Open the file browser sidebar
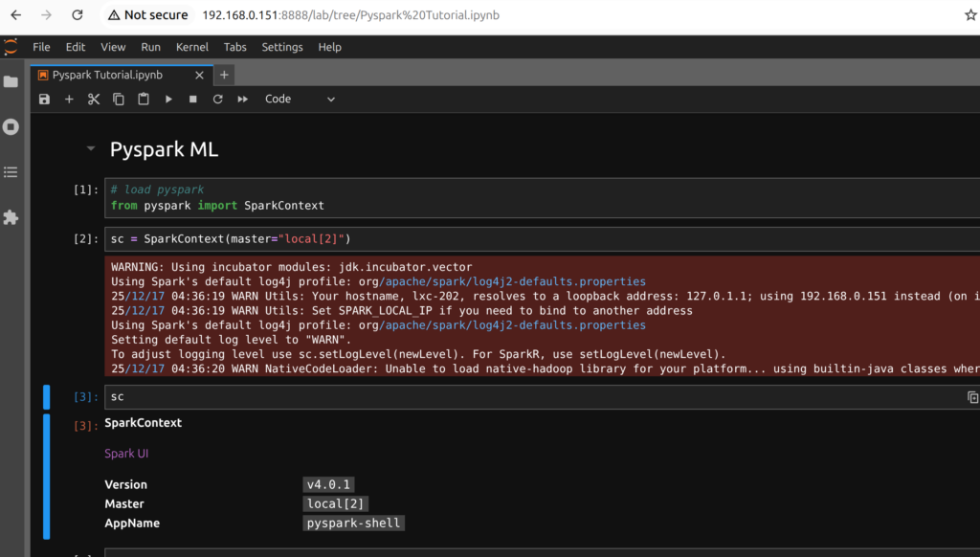This screenshot has height=557, width=980. coord(11,82)
